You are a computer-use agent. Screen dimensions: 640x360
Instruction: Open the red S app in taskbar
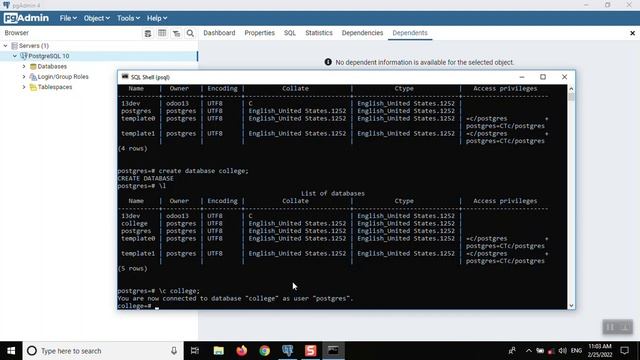(x=311, y=351)
